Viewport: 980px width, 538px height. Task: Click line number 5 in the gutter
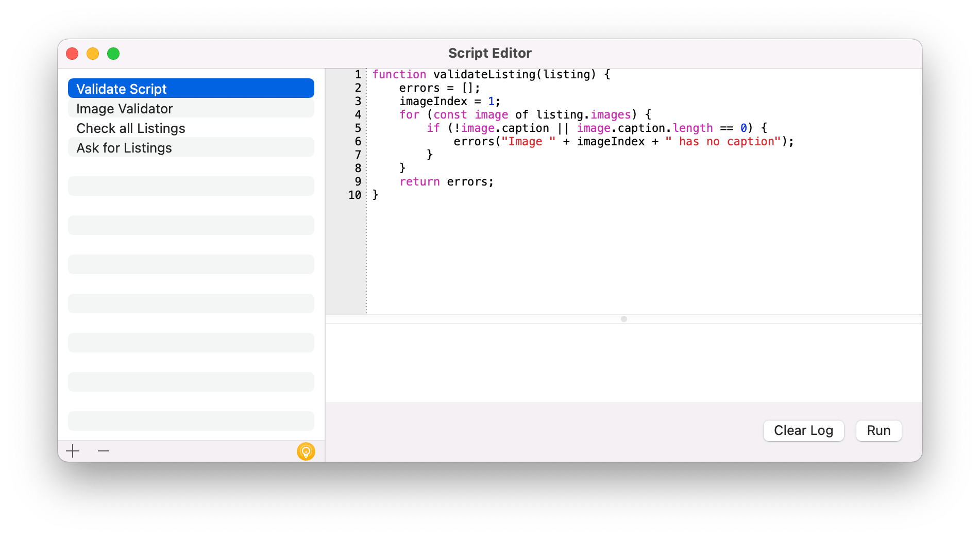[357, 128]
